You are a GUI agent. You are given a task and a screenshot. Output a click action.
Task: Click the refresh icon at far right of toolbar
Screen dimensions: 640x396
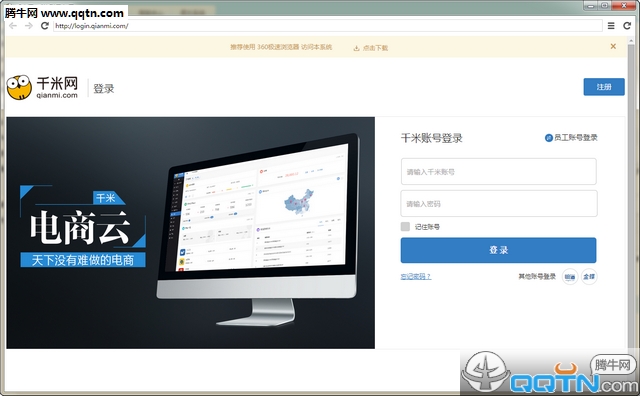(x=627, y=26)
